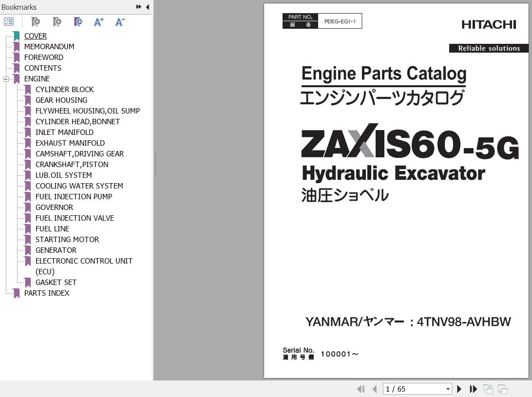Open ELECTRONIC CONTROL UNIT (ECU) bookmark
Image resolution: width=532 pixels, height=397 pixels.
[84, 266]
